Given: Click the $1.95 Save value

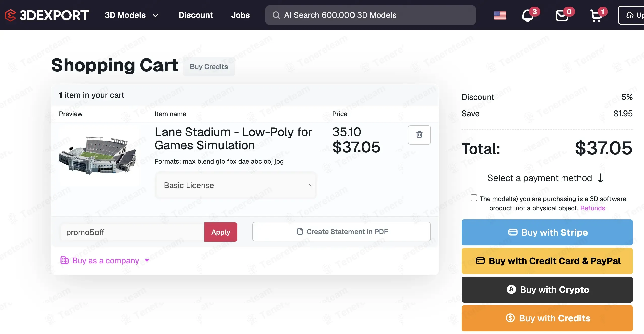Looking at the screenshot, I should tap(623, 114).
